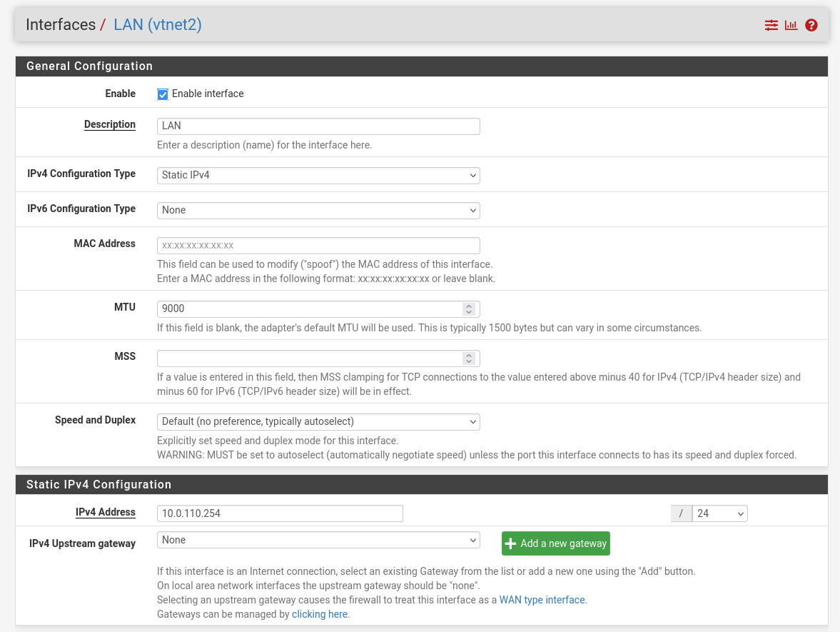This screenshot has height=632, width=840.
Task: Follow the clicking here gateways link
Action: click(320, 613)
